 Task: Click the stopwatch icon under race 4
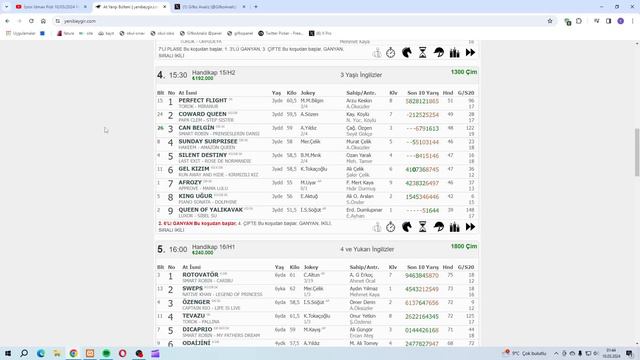[391, 227]
